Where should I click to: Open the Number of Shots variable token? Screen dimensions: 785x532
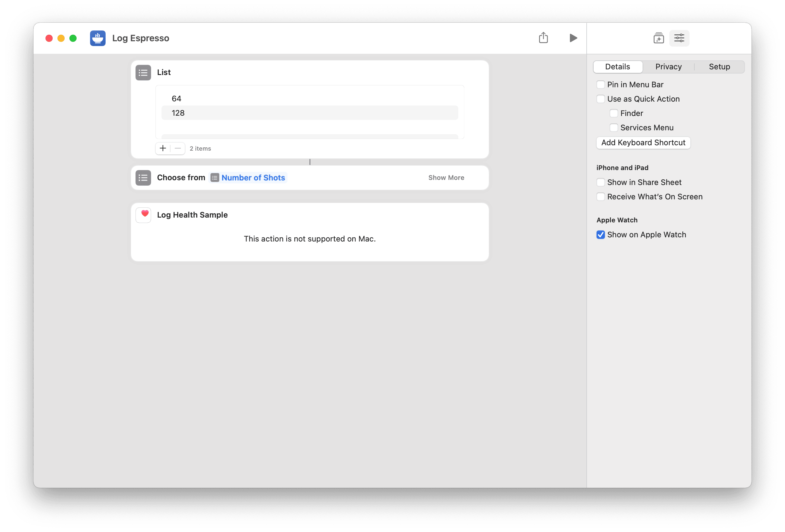253,177
